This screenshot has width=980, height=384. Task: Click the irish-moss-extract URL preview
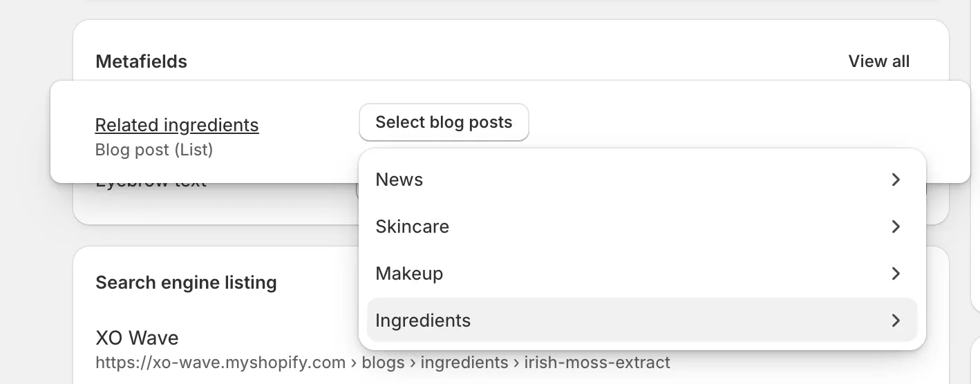pos(597,363)
